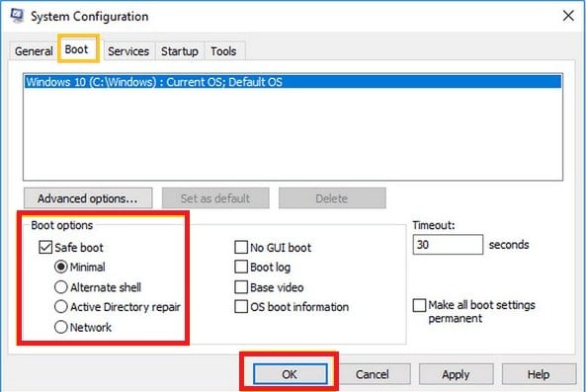Switch to the Services tab
The width and height of the screenshot is (586, 392).
coord(128,51)
